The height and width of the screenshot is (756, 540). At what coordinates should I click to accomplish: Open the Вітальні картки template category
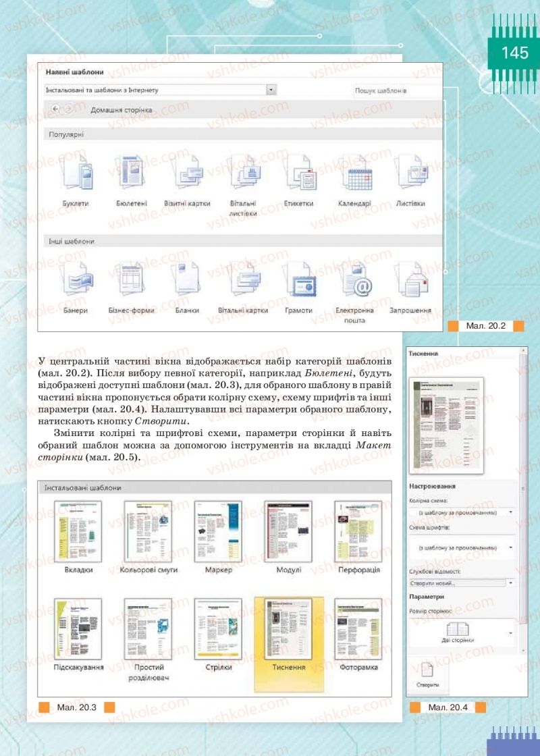(243, 288)
